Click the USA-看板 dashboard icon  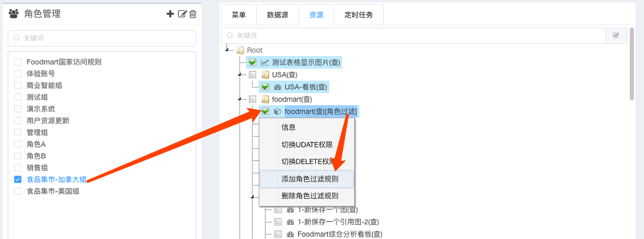[x=278, y=87]
